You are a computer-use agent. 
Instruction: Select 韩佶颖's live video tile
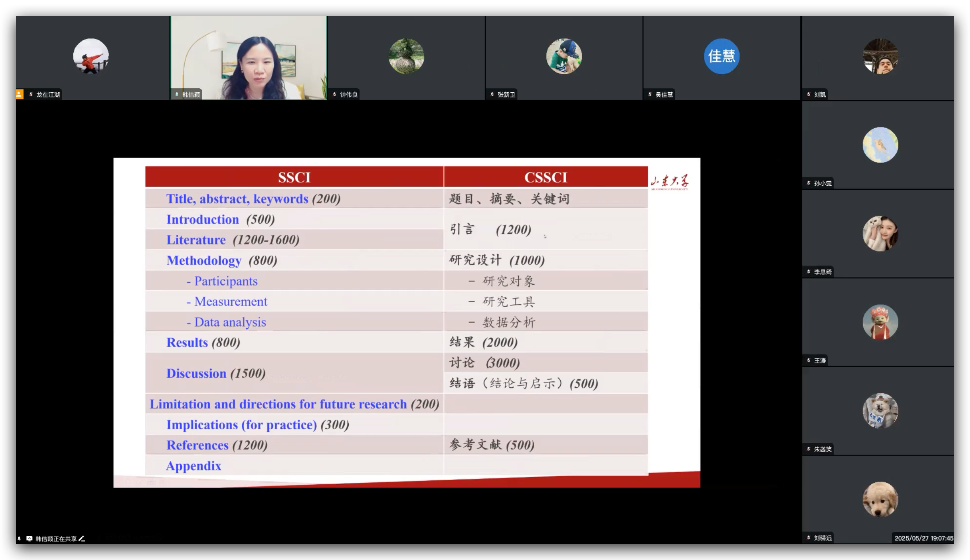pos(249,57)
